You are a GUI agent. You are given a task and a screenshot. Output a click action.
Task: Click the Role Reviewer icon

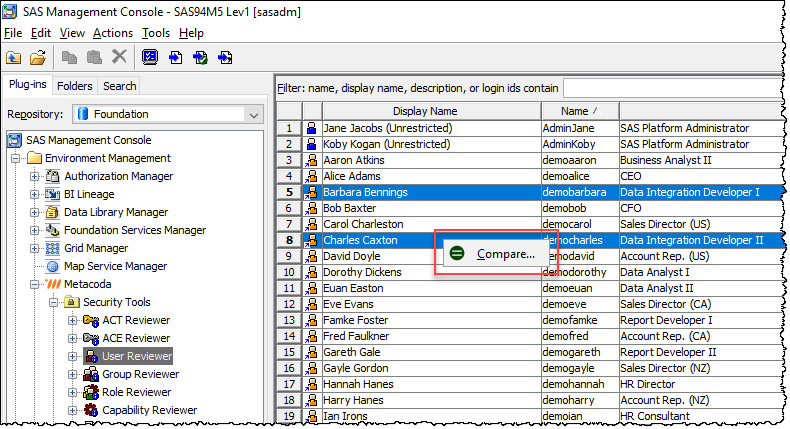coord(91,392)
